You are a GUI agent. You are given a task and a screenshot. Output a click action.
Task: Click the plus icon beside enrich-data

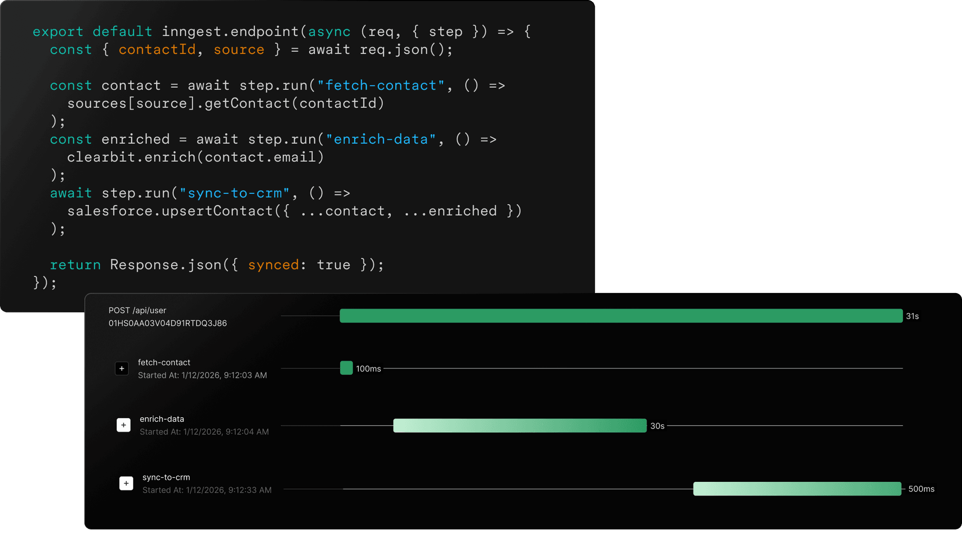(x=124, y=424)
